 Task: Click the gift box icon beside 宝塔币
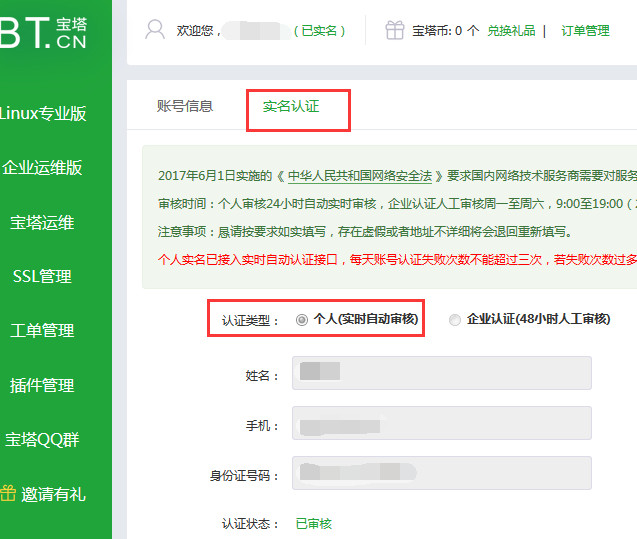pos(394,30)
